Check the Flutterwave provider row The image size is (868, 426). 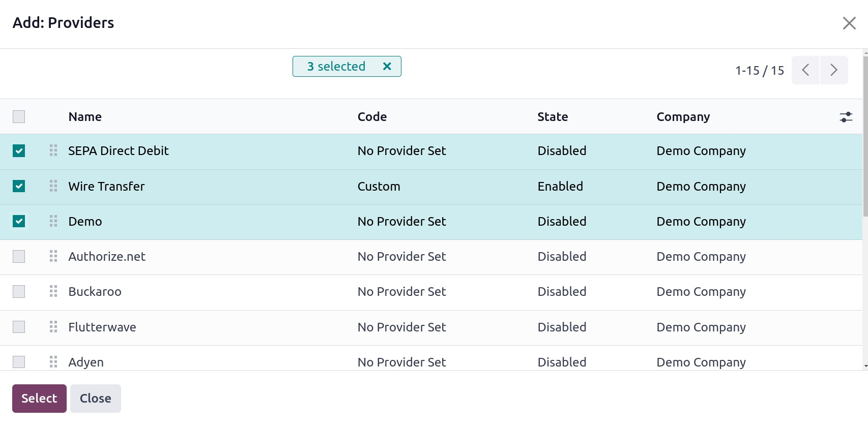[x=19, y=327]
